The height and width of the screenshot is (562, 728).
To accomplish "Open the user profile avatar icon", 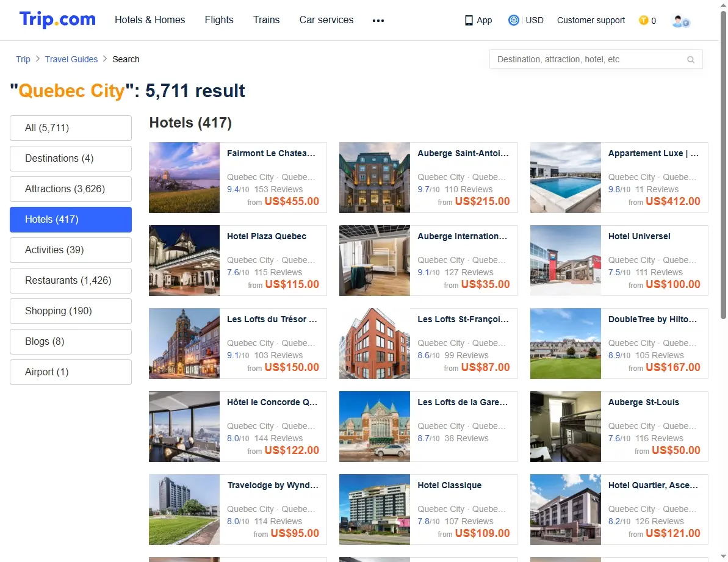I will coord(680,21).
